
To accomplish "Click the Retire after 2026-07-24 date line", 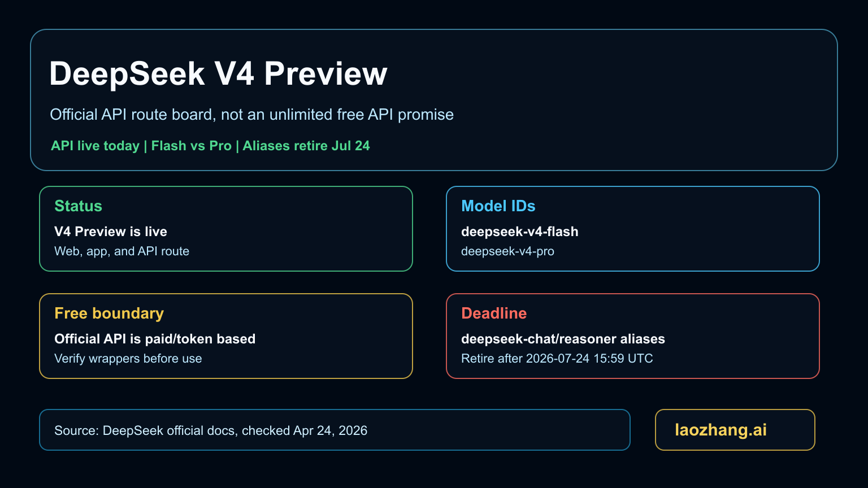I will point(557,359).
